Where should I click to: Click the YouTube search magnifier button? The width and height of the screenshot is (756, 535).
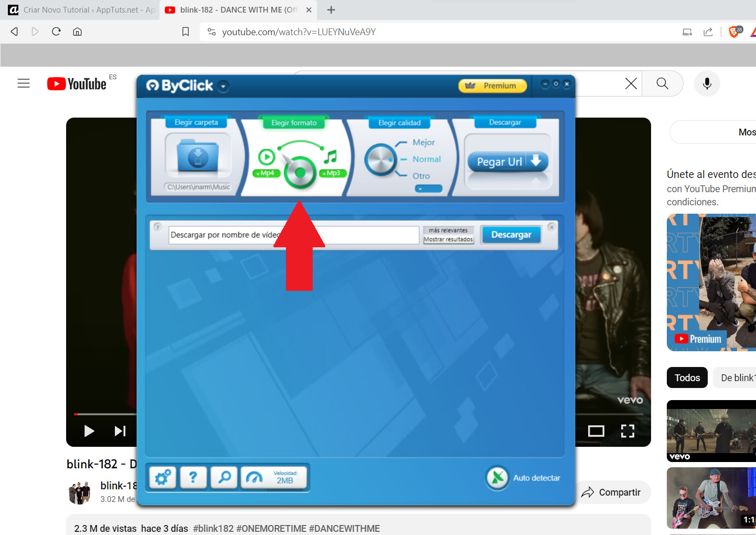(663, 83)
